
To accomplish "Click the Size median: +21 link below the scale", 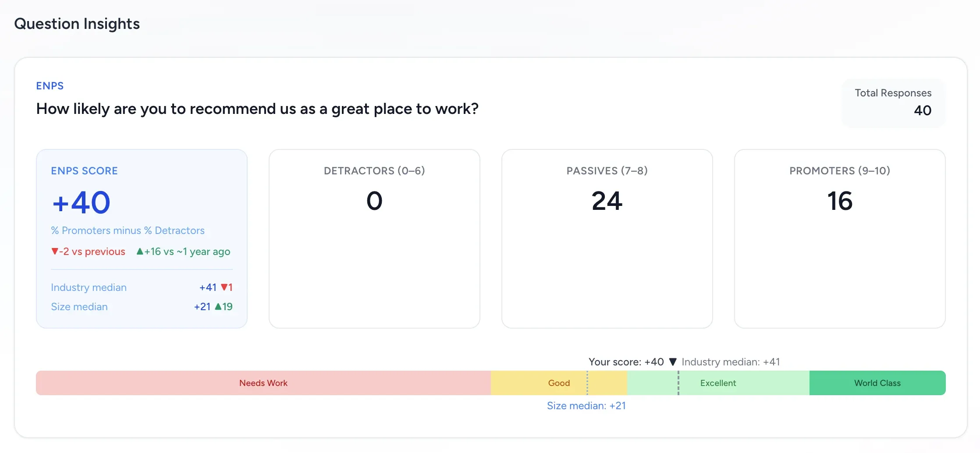I will (587, 406).
